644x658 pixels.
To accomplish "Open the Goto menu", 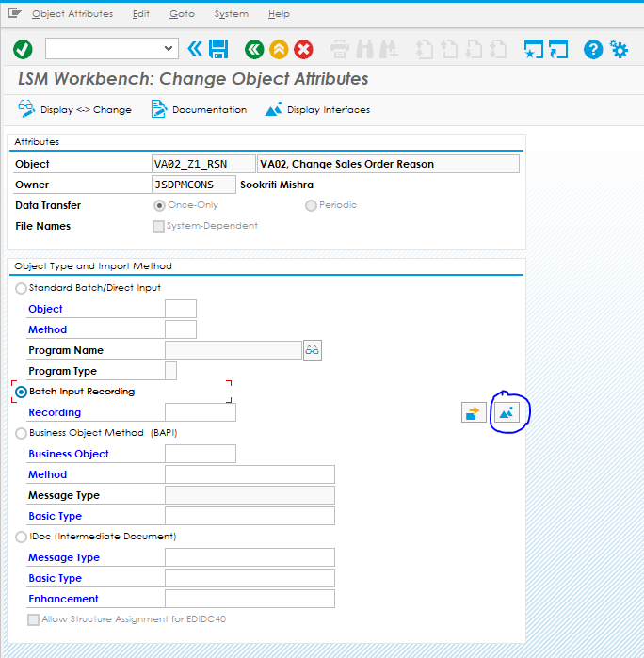I will tap(182, 14).
